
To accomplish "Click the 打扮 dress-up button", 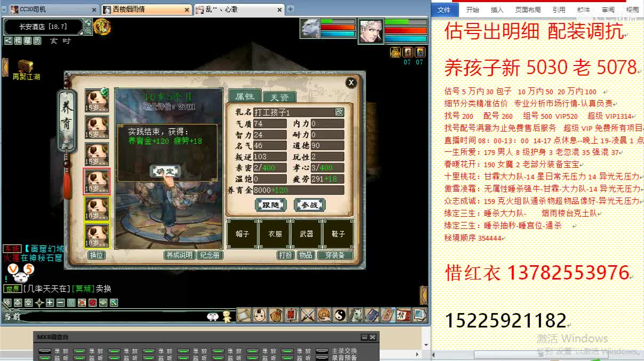I will 286,255.
